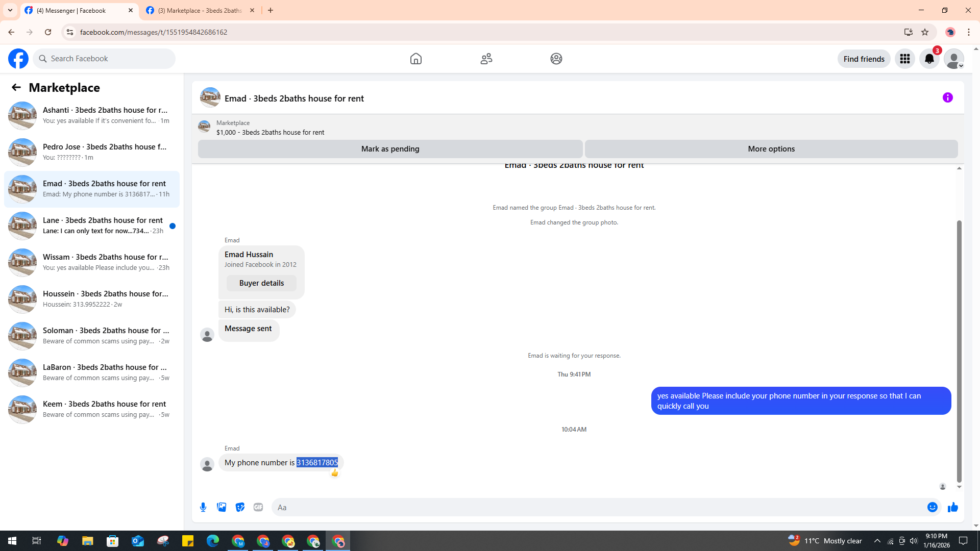
Task: Open the emoji picker in message box
Action: pos(932,507)
